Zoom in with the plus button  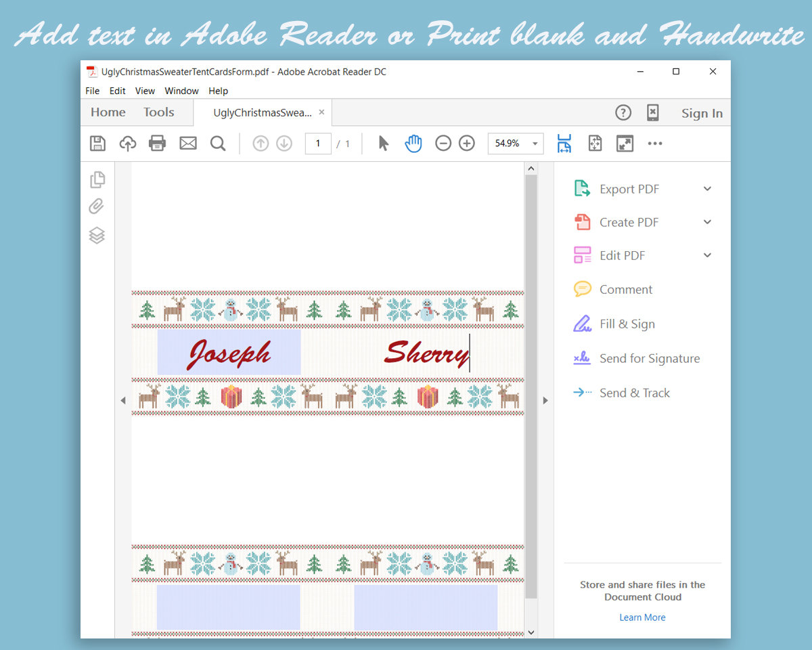[467, 143]
